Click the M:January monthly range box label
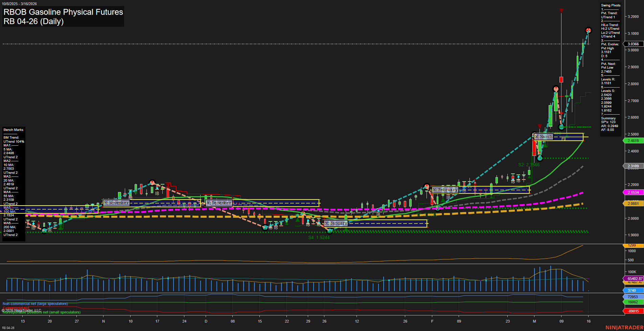The height and width of the screenshot is (331, 644). pos(336,223)
